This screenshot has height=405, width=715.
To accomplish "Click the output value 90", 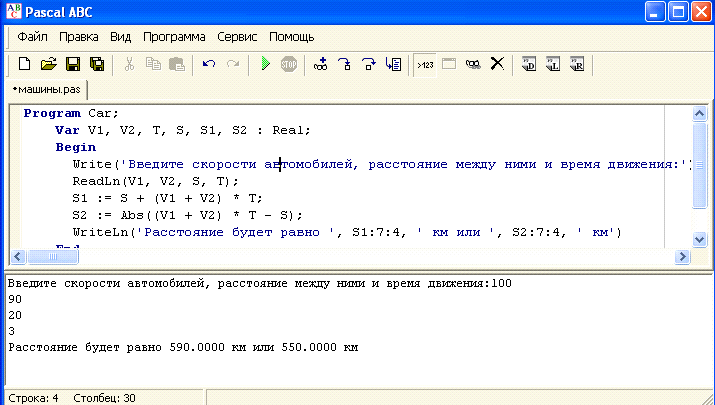I will pos(15,299).
